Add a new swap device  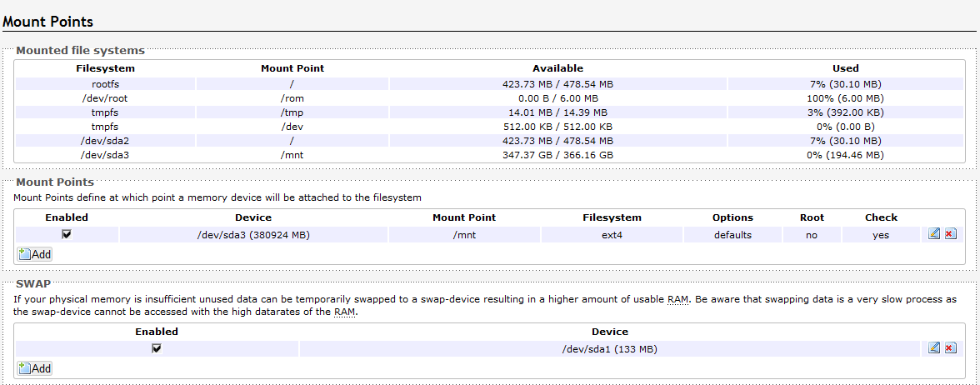click(35, 367)
